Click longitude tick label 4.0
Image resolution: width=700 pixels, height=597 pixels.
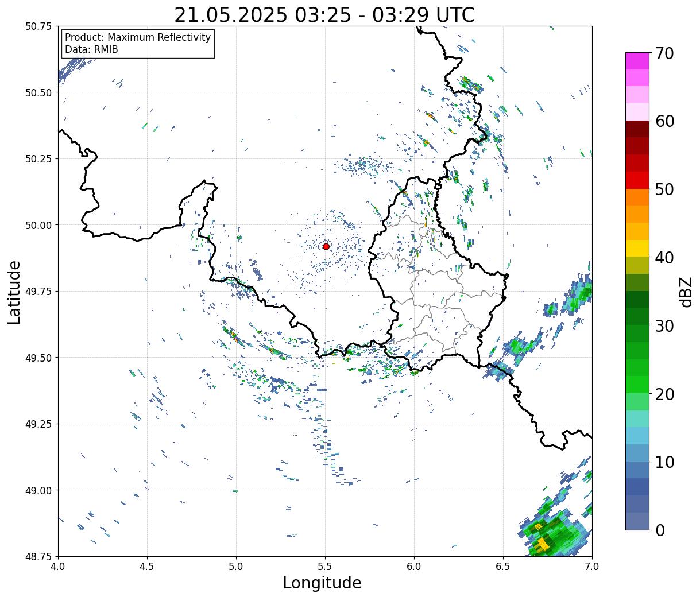coord(58,567)
